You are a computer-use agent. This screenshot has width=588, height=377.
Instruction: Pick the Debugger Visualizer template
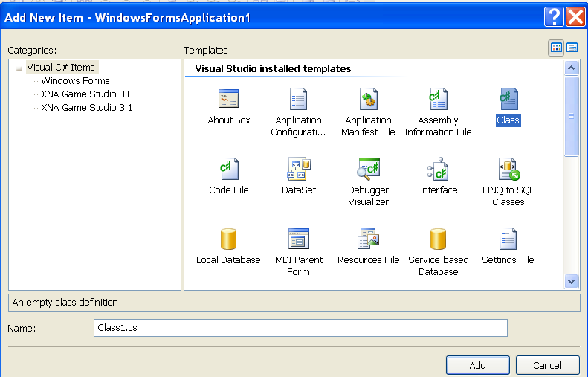[x=368, y=169]
